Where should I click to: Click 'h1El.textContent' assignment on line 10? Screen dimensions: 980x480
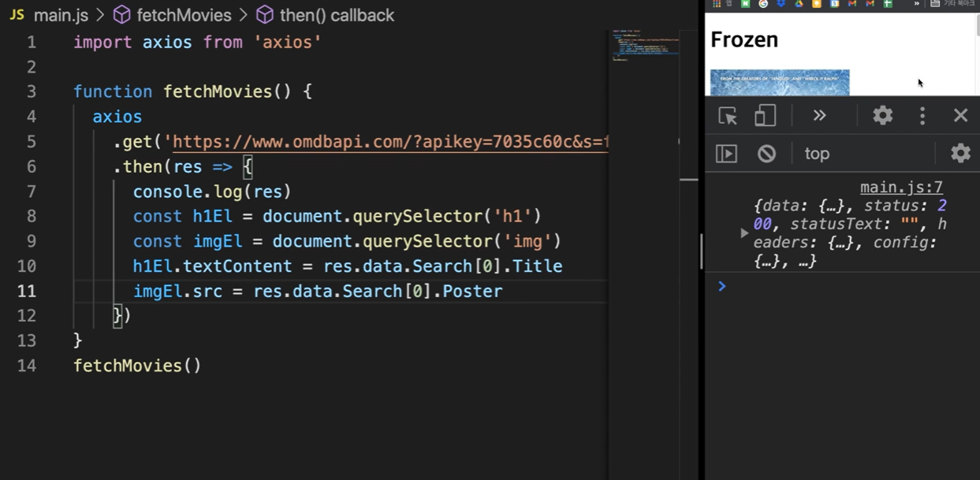[x=347, y=266]
